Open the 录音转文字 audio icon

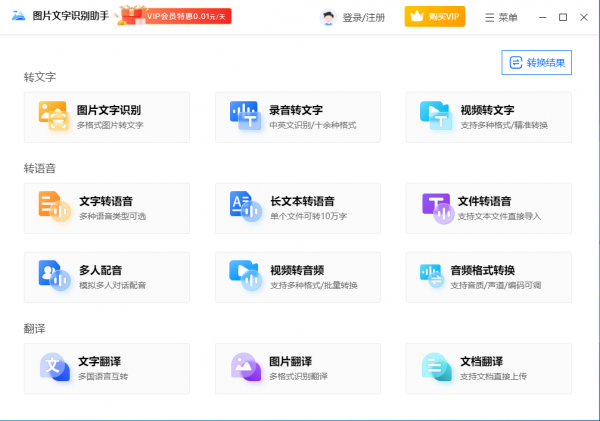(x=244, y=117)
